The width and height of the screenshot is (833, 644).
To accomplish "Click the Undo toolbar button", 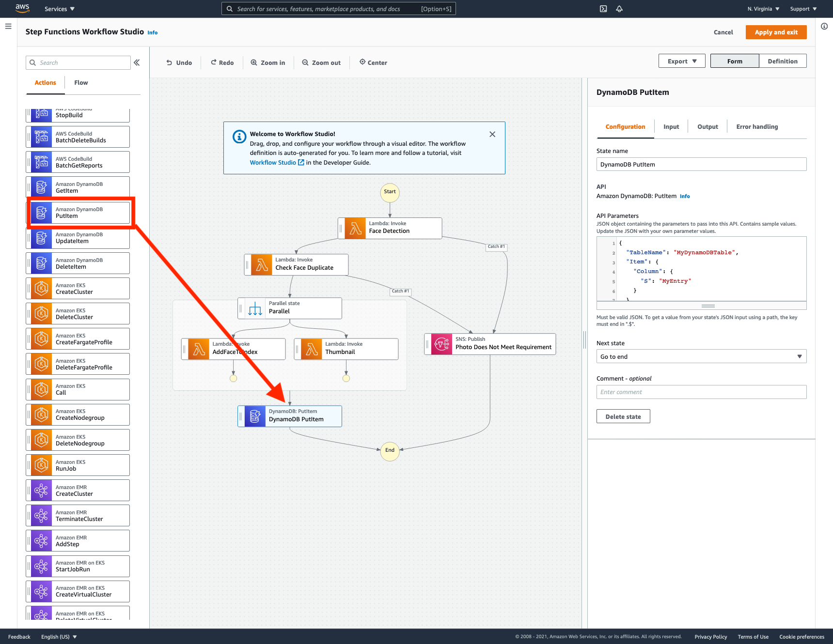I will pyautogui.click(x=179, y=62).
